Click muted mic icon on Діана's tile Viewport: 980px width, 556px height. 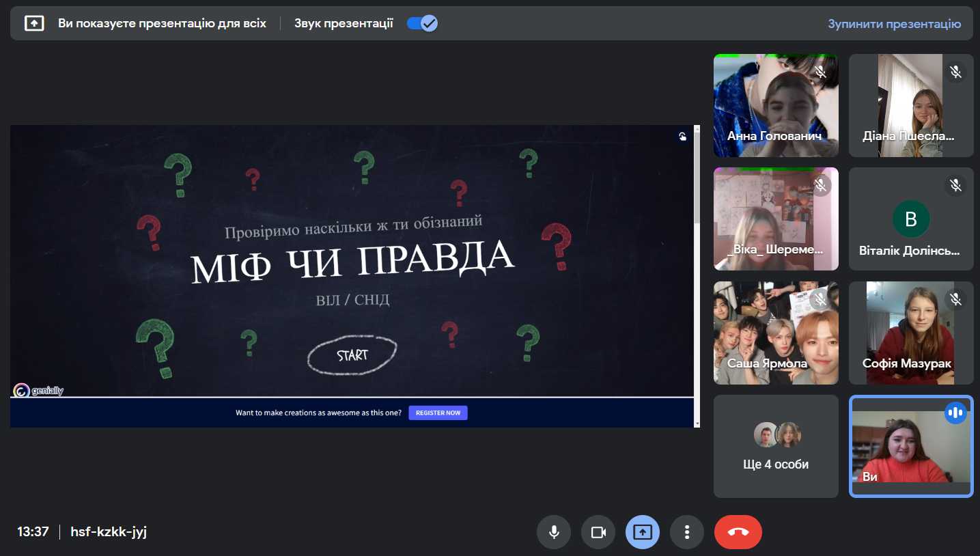(x=955, y=72)
